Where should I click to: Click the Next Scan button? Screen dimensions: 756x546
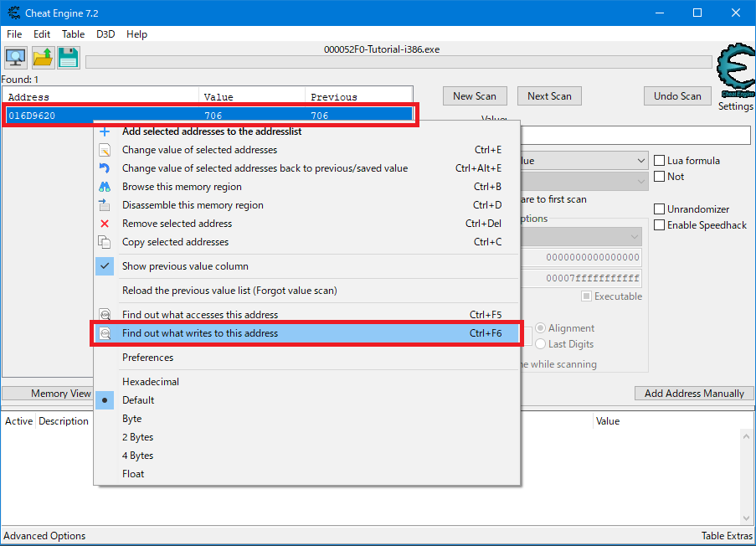(x=549, y=96)
